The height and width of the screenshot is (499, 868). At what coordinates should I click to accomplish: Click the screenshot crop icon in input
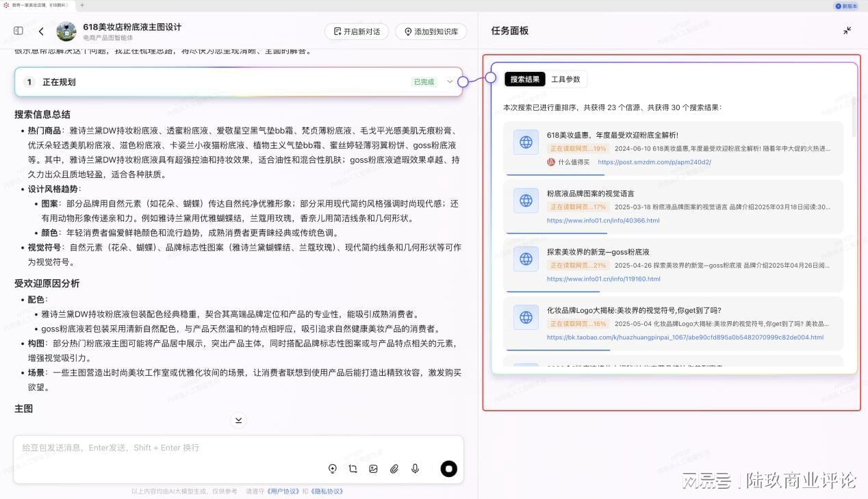[353, 469]
